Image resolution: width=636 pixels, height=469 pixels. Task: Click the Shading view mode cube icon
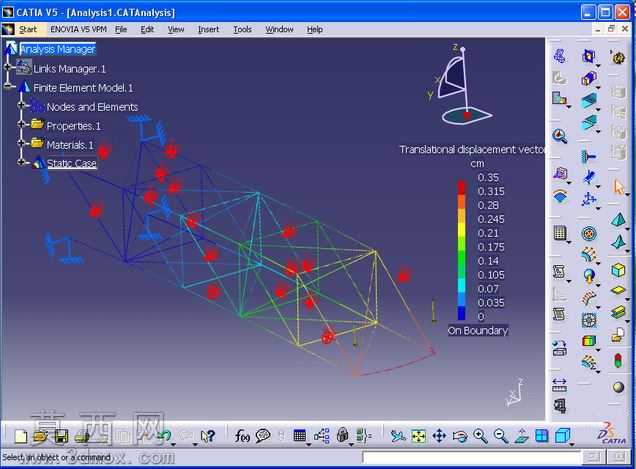(562, 436)
